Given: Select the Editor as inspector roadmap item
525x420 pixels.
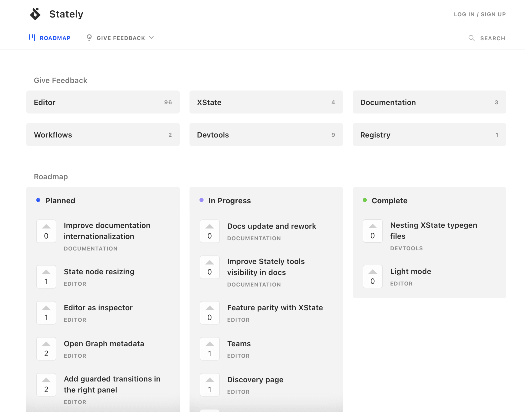Looking at the screenshot, I should pyautogui.click(x=98, y=307).
